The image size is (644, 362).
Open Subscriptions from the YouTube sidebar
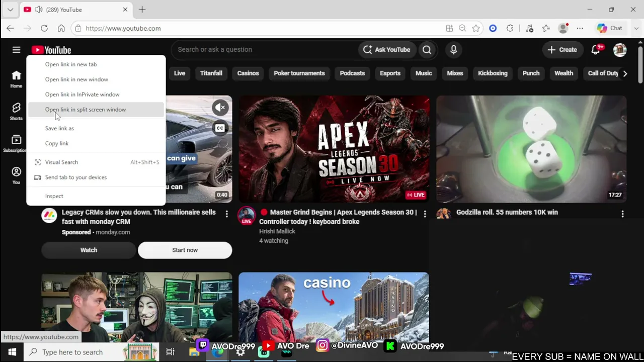[x=16, y=143]
